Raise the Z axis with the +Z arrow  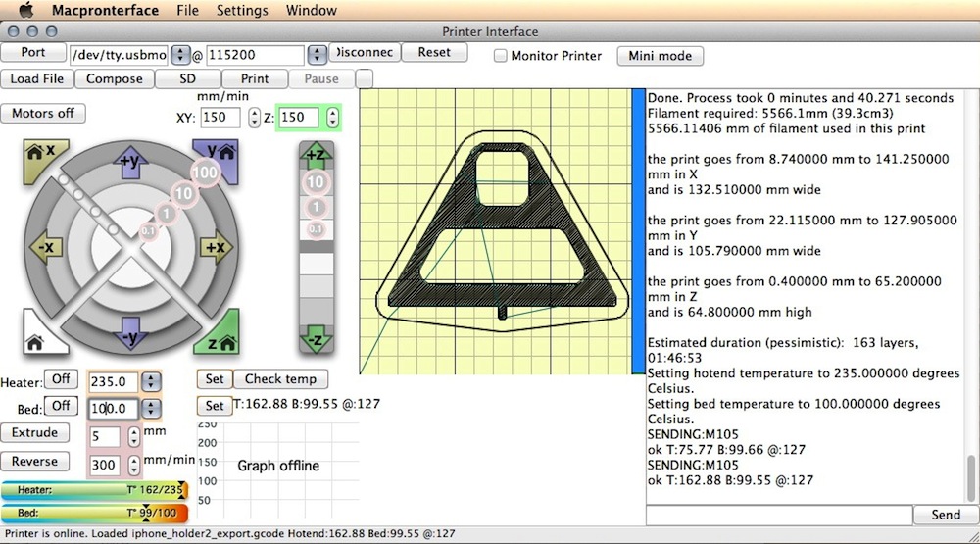(316, 157)
